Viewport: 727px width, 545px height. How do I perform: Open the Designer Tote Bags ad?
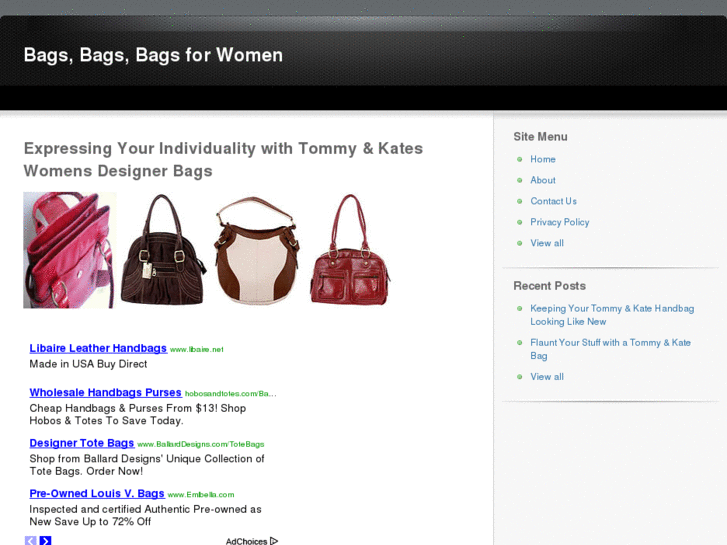tap(82, 443)
